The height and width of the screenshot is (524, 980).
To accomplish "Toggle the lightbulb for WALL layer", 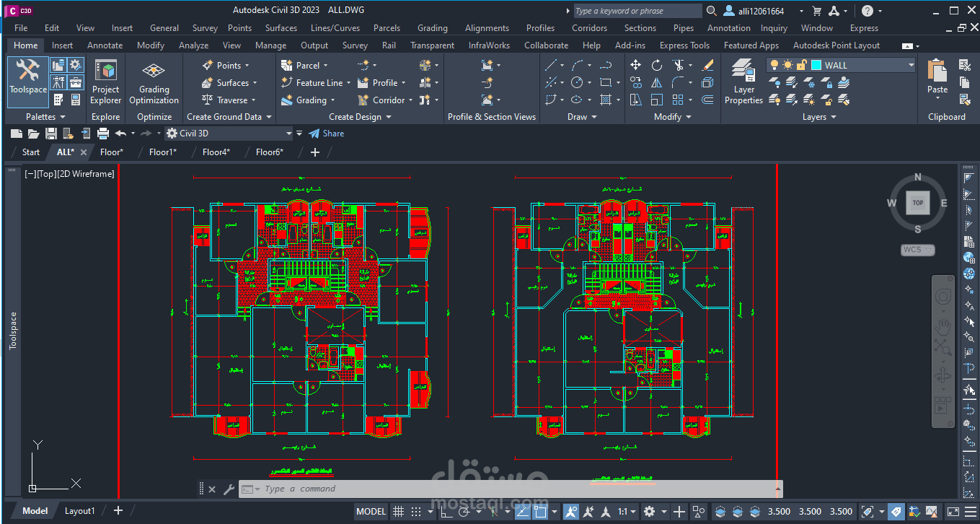I will tap(775, 65).
